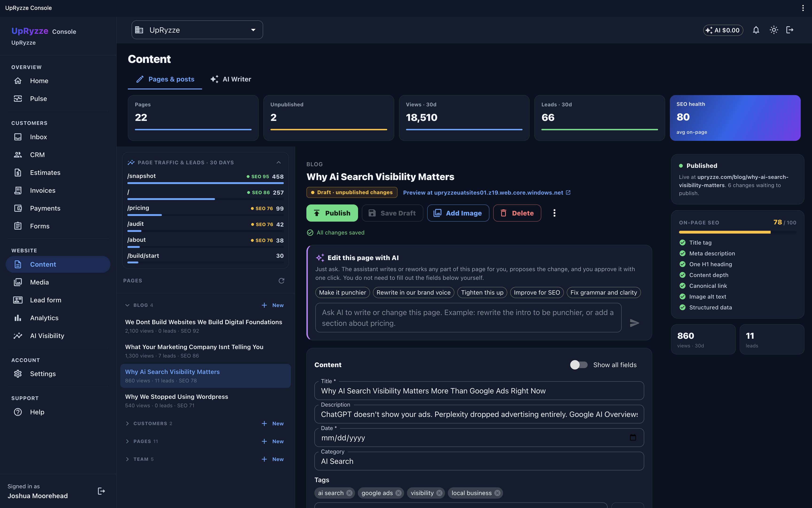Refresh the Pages list

pyautogui.click(x=281, y=281)
